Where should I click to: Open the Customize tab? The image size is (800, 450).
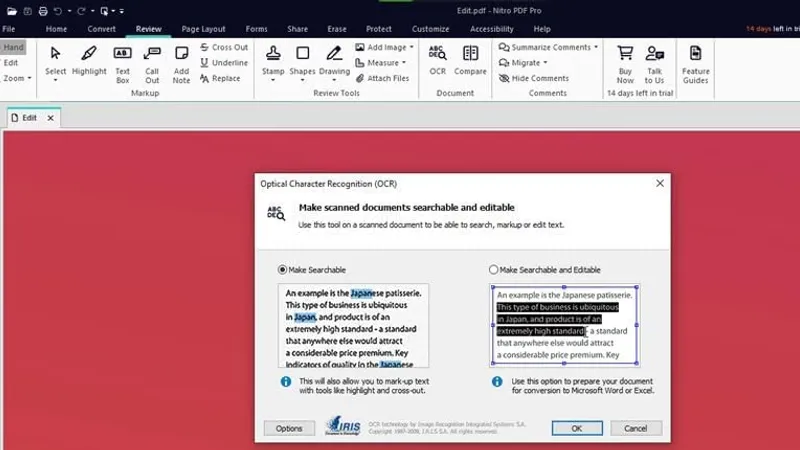(431, 29)
